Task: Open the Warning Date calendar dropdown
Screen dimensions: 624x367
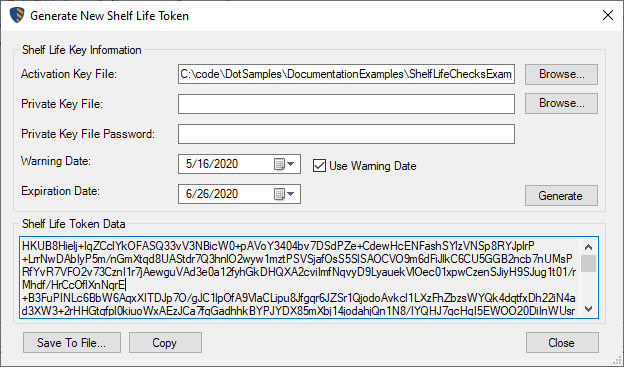Action: pos(284,164)
